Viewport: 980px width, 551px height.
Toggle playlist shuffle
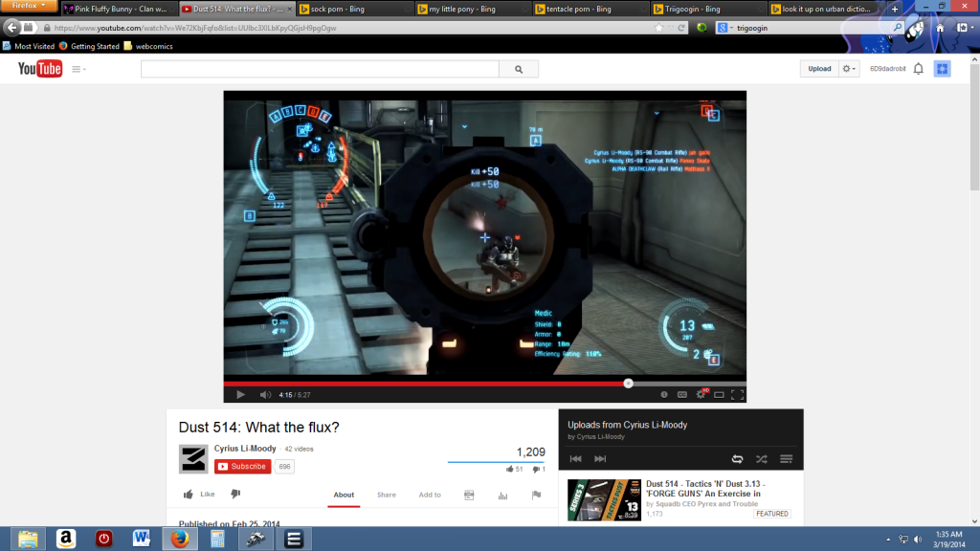761,459
